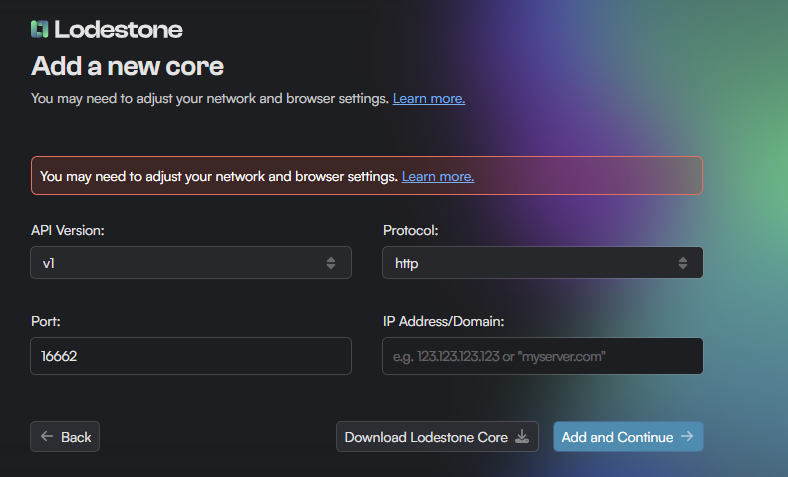The image size is (788, 477).
Task: Open the API Version dropdown
Action: [191, 262]
